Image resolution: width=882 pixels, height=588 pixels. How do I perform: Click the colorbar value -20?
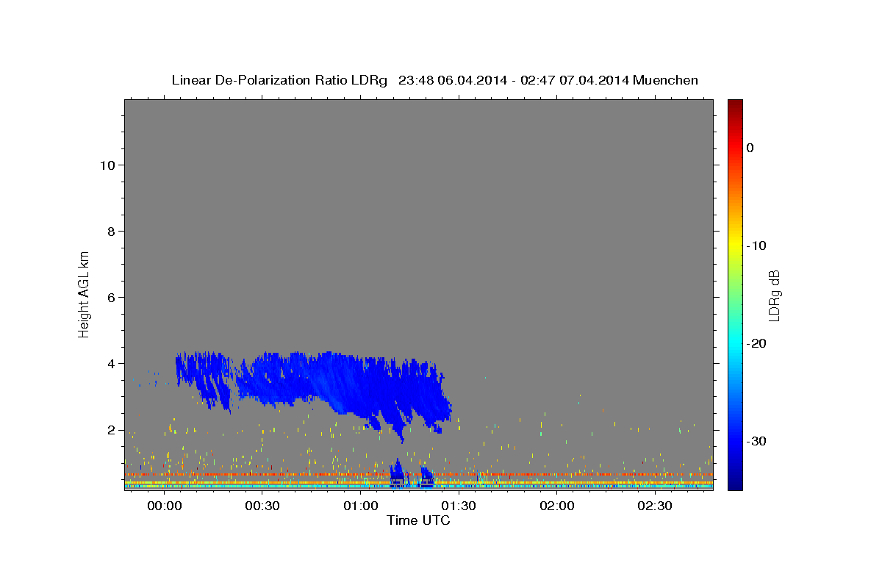click(x=757, y=343)
